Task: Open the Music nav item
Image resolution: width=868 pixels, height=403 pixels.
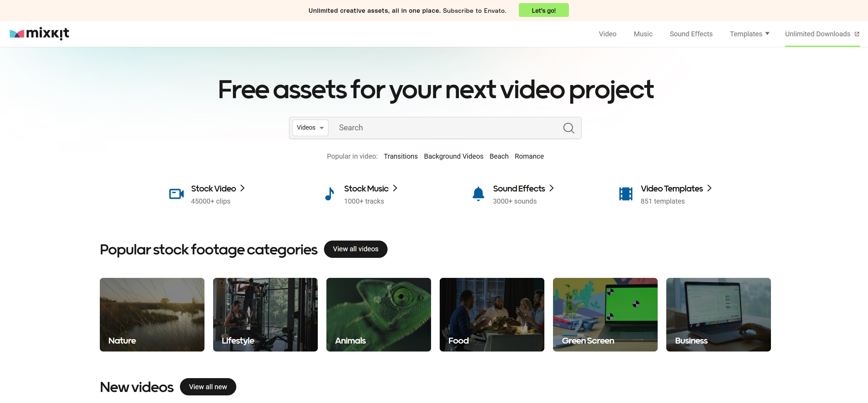Action: pos(643,34)
